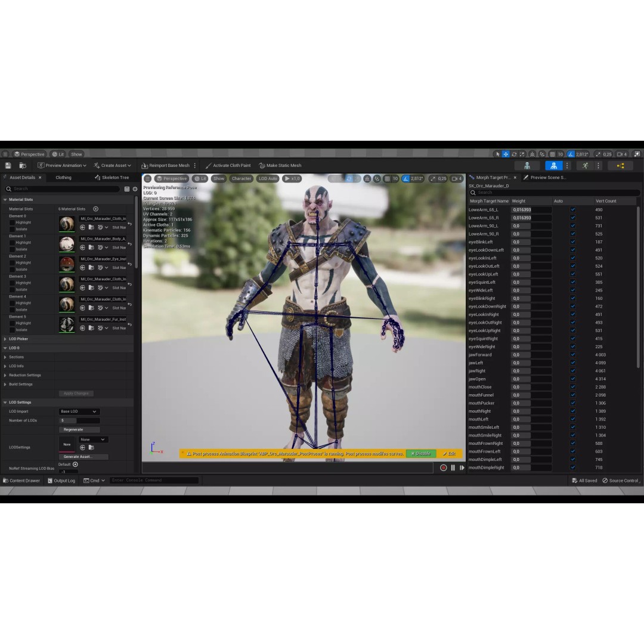The image size is (644, 644).
Task: Select the rotate tool in top toolbar
Action: point(514,154)
